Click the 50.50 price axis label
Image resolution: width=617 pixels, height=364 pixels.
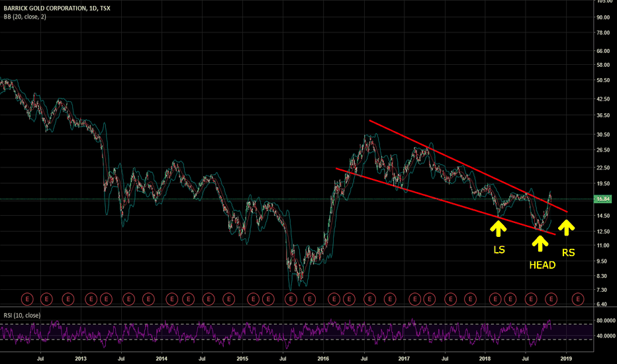(603, 80)
